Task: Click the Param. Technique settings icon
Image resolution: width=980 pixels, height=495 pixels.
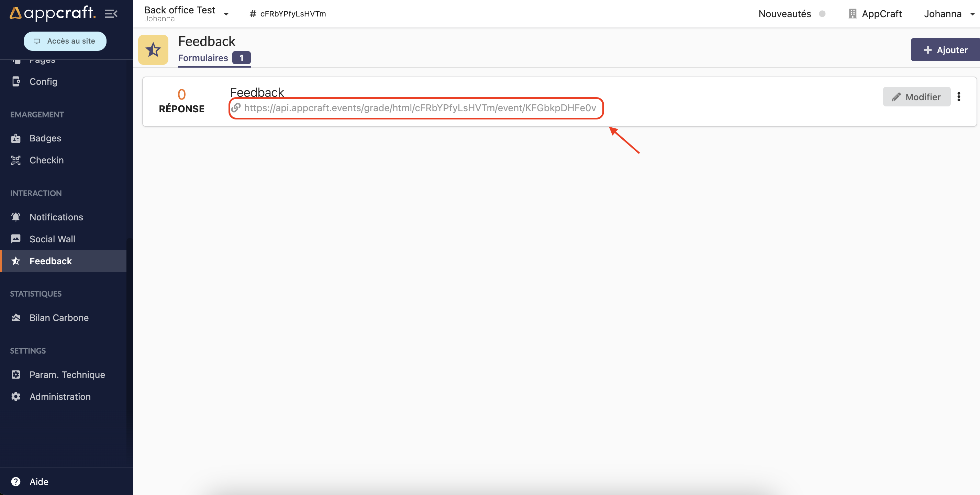Action: point(16,375)
